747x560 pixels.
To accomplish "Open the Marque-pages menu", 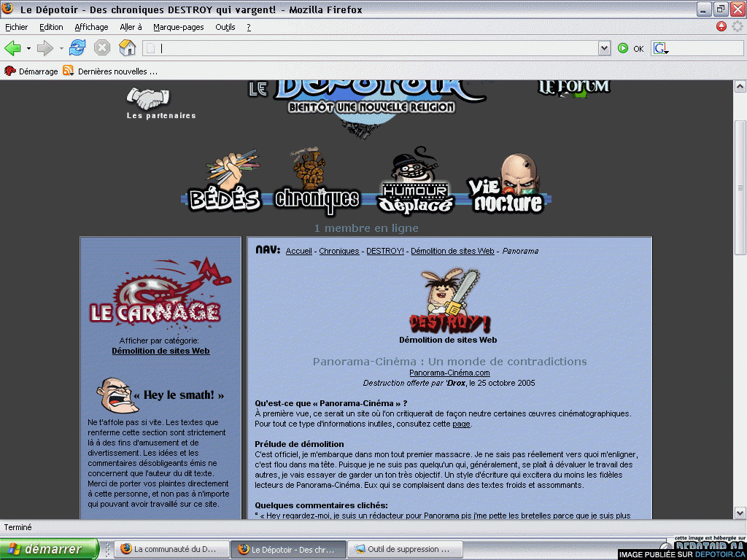I will coord(179,27).
